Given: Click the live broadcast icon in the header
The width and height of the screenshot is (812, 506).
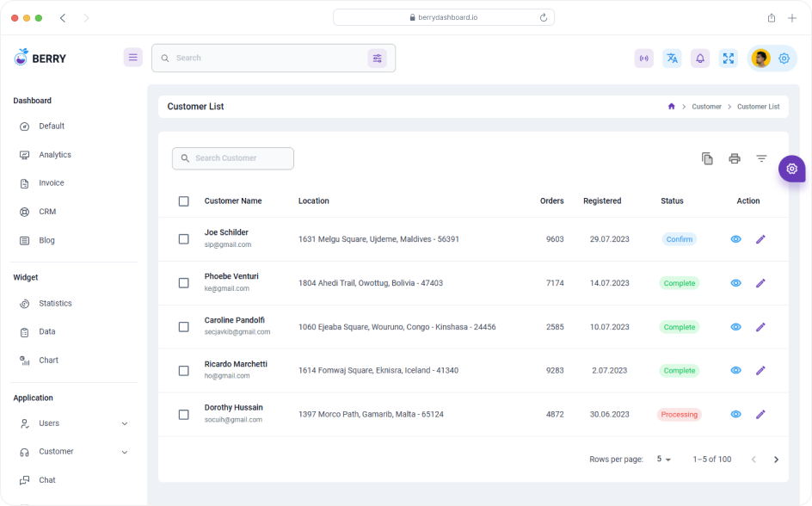Looking at the screenshot, I should point(643,58).
